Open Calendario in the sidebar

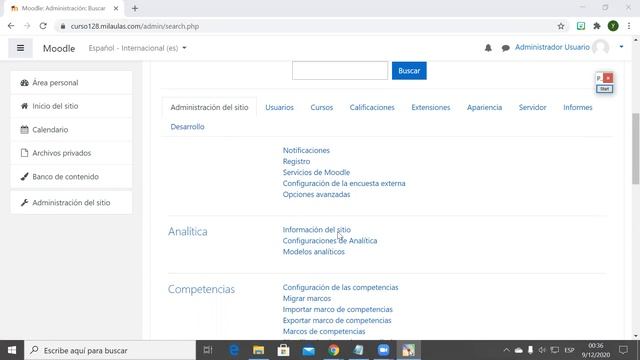71,130
